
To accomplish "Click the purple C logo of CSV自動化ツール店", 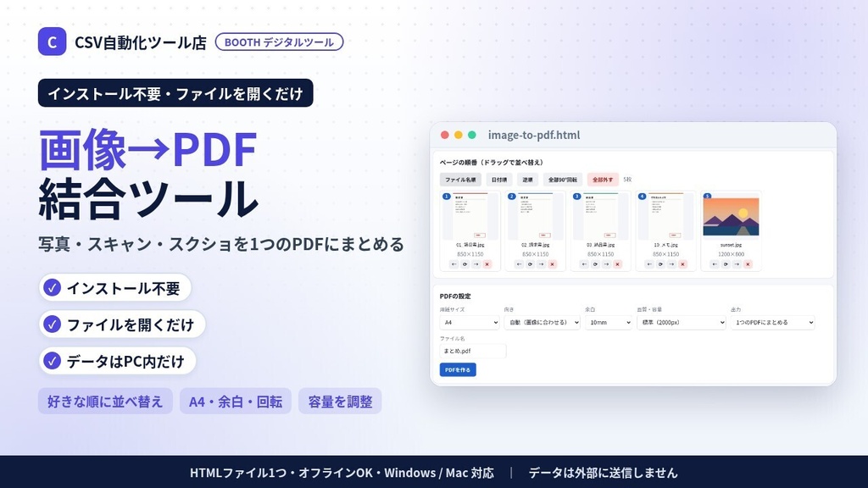I will (x=52, y=42).
